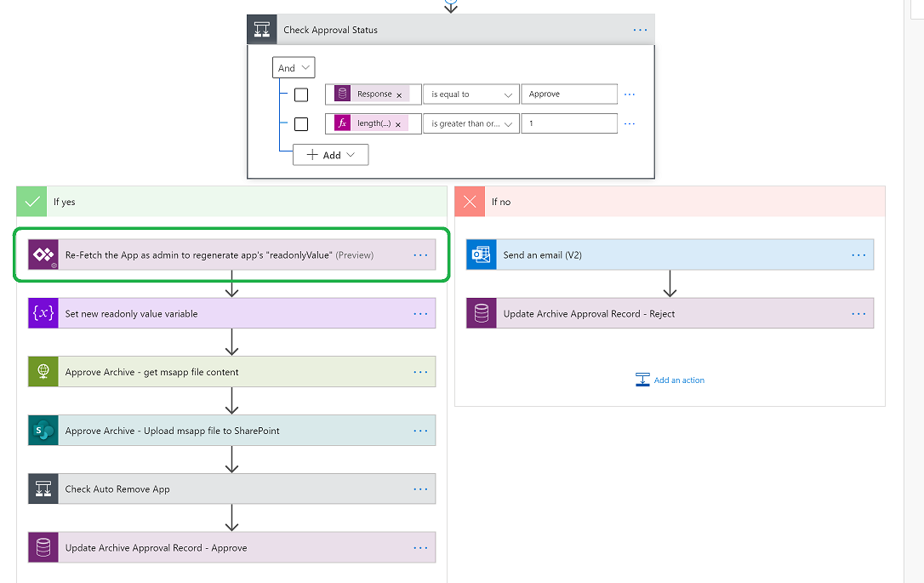Click the Check Approval Status condition icon
This screenshot has height=583, width=924.
pos(261,30)
